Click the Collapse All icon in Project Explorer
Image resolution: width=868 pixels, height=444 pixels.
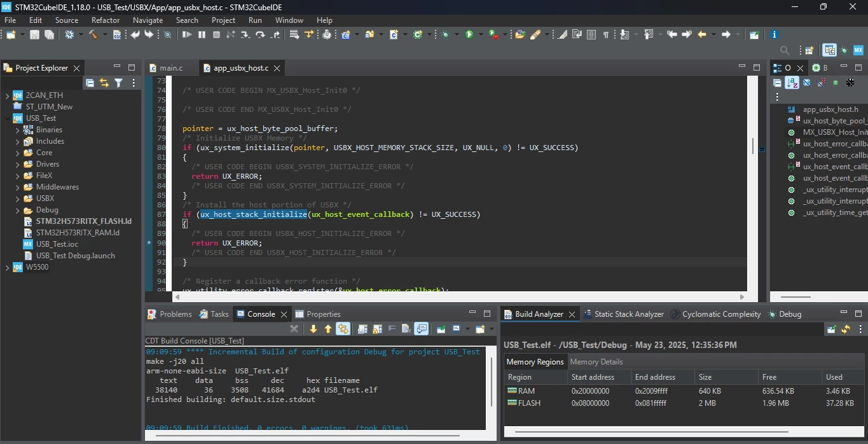pyautogui.click(x=90, y=83)
